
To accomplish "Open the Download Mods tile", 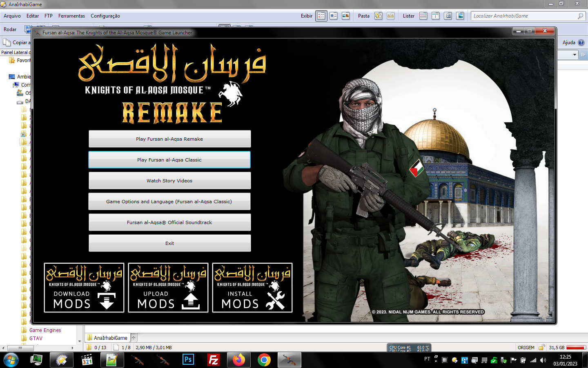I will pos(84,288).
